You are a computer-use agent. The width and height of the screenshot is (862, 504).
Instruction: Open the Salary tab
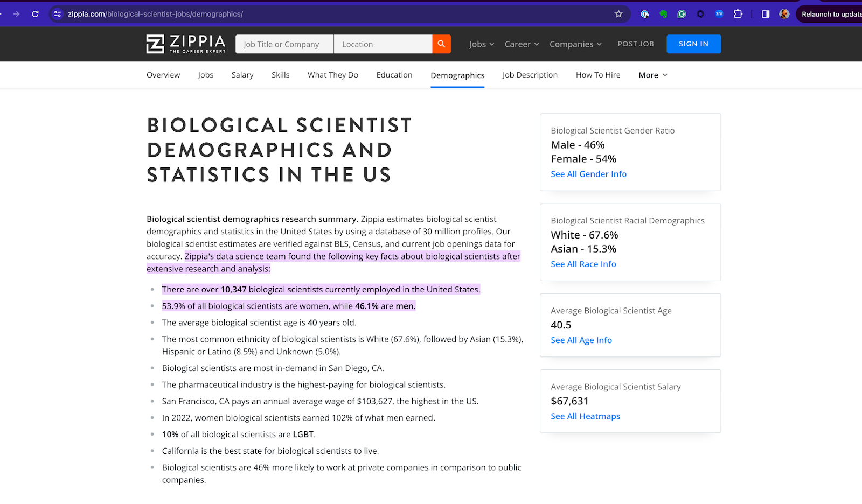pos(242,75)
